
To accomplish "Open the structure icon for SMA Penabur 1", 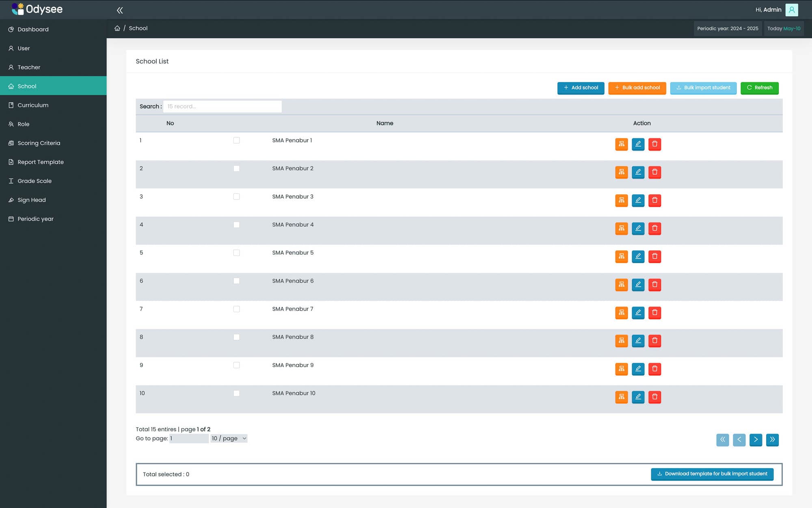I will coord(622,144).
